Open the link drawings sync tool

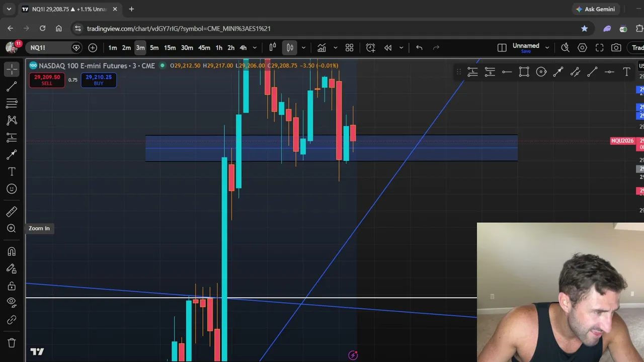pos(12,320)
